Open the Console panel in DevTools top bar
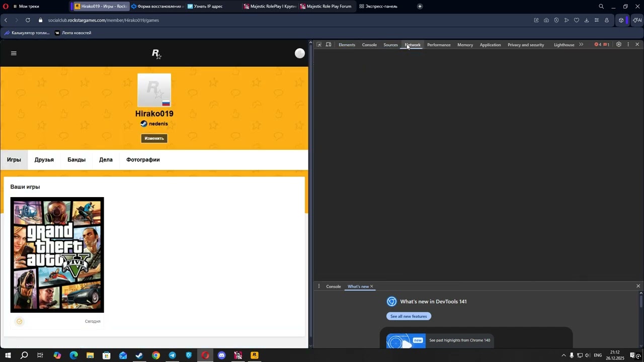Viewport: 644px width, 362px height. coord(369,45)
